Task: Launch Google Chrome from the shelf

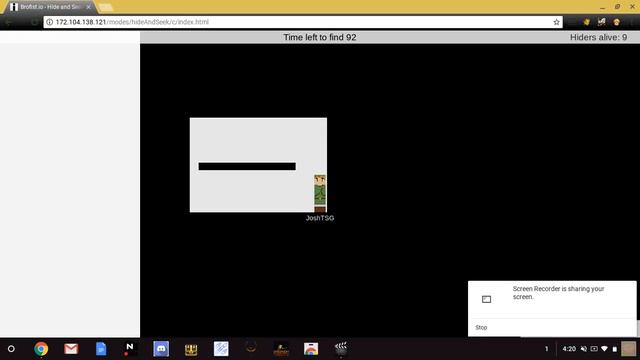Action: (x=41, y=349)
